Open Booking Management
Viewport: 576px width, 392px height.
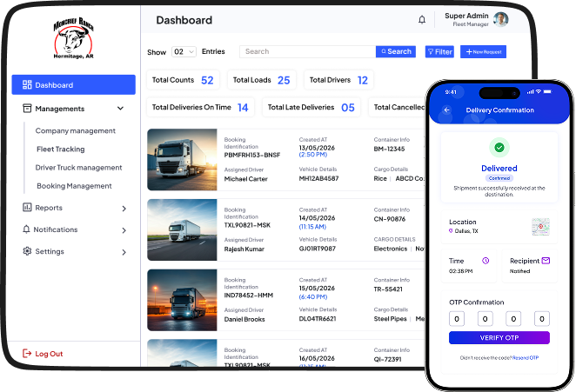pos(74,186)
